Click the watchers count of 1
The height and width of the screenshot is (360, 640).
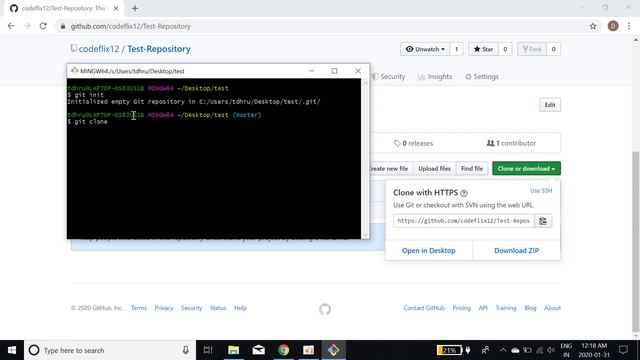tap(456, 49)
